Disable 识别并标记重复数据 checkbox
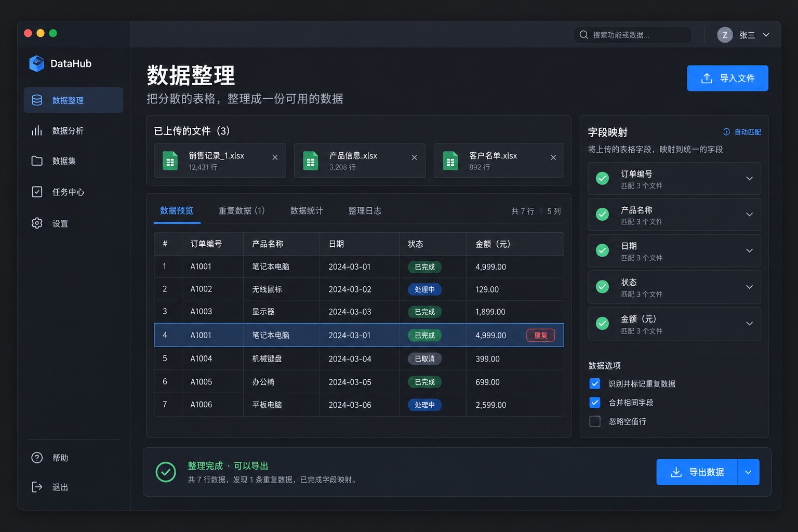 click(x=595, y=383)
